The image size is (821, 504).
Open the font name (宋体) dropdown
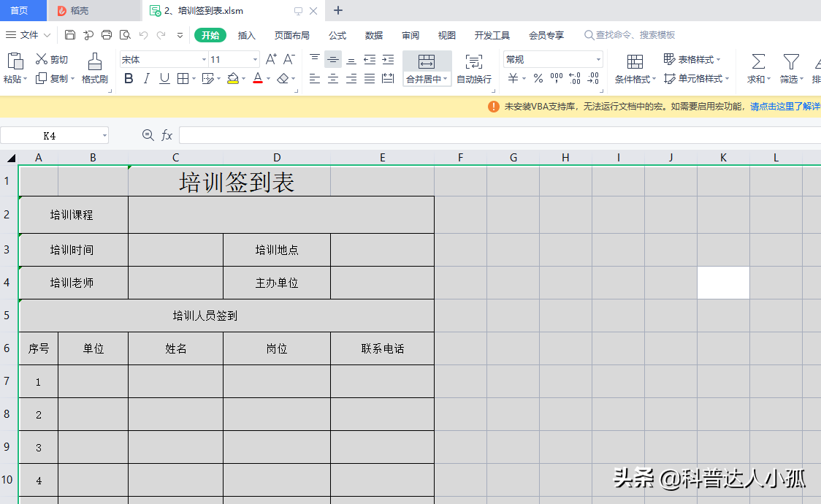point(205,60)
